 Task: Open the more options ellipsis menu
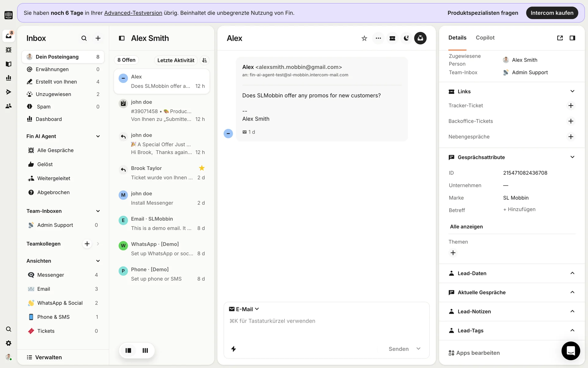pyautogui.click(x=378, y=38)
